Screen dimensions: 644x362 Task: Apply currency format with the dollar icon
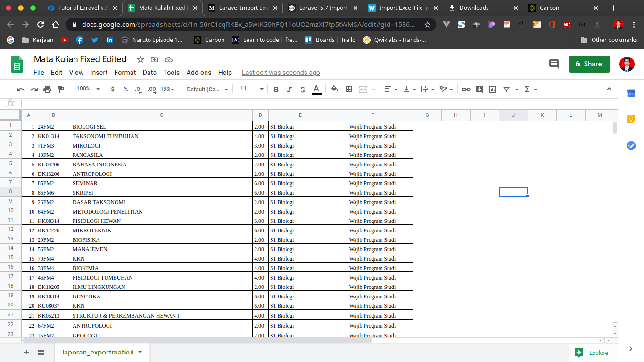click(x=112, y=89)
